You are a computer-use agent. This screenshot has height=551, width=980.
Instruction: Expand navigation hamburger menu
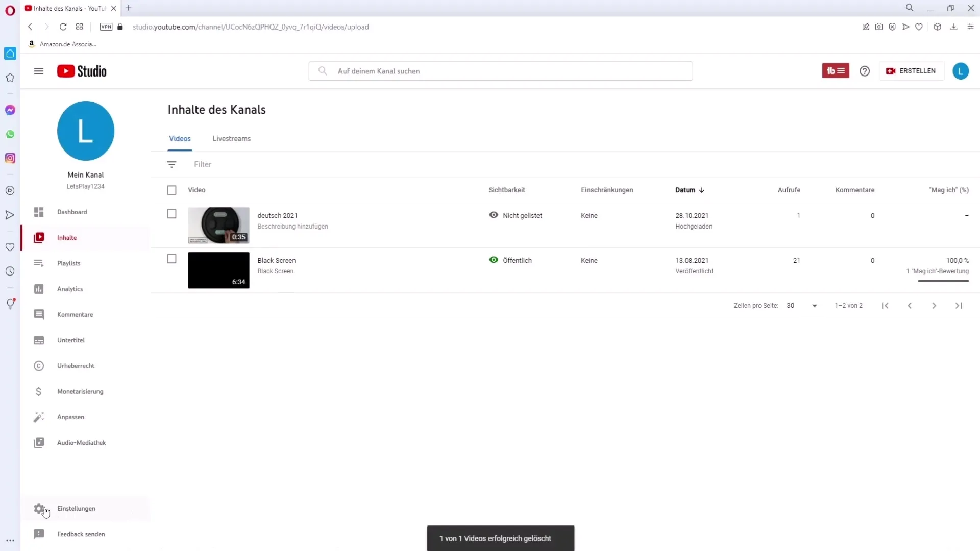pos(38,70)
